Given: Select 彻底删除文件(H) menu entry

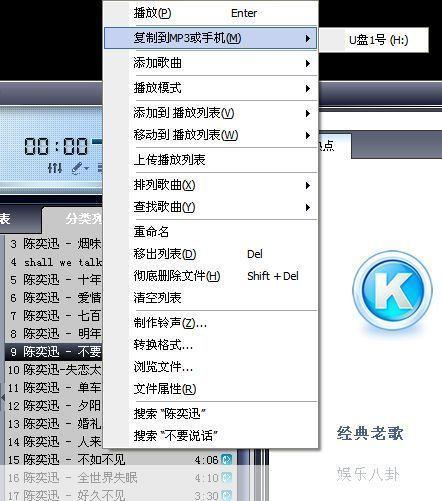Looking at the screenshot, I should coord(211,276).
